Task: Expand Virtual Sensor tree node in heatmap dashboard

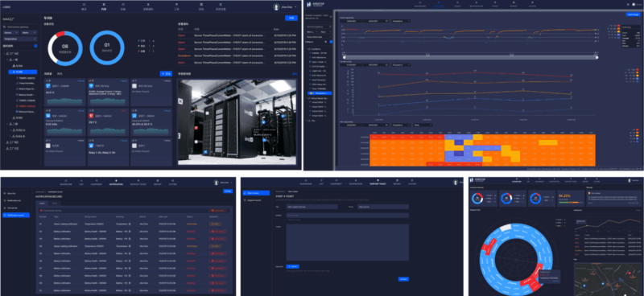Action: (307, 98)
